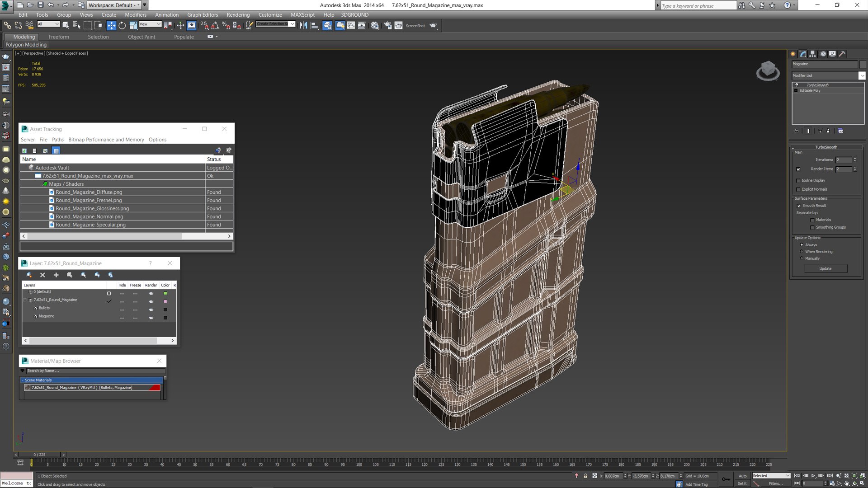
Task: Select the Select and Rotate tool
Action: coord(122,26)
